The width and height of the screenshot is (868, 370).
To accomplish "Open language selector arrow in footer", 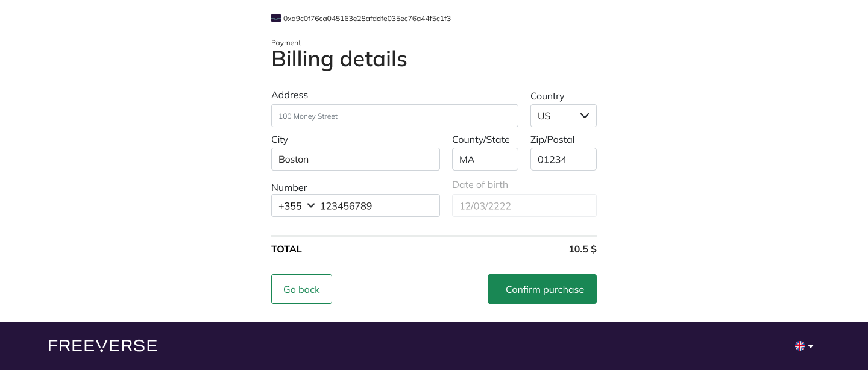I will (x=811, y=346).
